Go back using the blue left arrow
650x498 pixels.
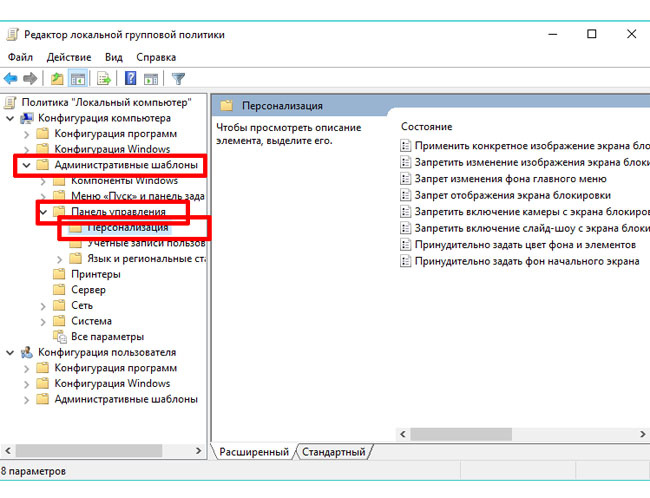[10, 78]
